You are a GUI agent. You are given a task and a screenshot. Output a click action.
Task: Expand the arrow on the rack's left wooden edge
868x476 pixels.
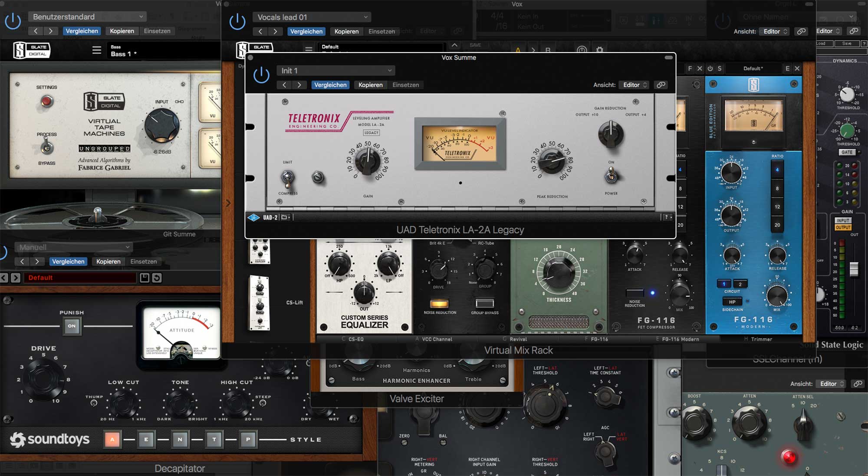click(228, 203)
